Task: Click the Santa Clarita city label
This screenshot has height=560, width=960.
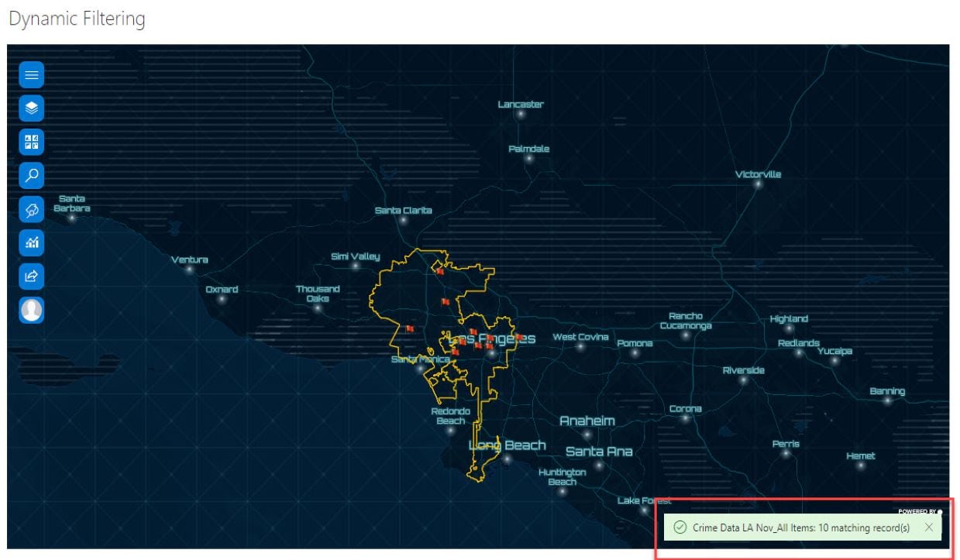Action: point(403,211)
